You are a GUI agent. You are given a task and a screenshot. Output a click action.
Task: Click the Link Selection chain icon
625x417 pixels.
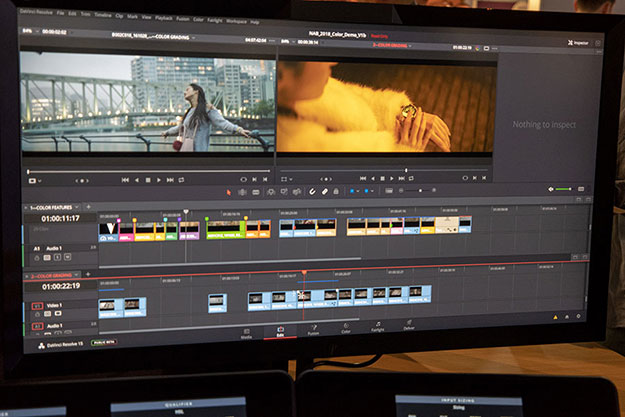coord(324,190)
